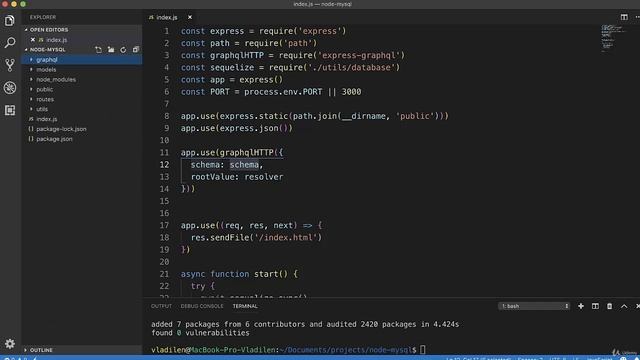Expand the utils folder
Screen dimensions: 640x360
[82, 109]
